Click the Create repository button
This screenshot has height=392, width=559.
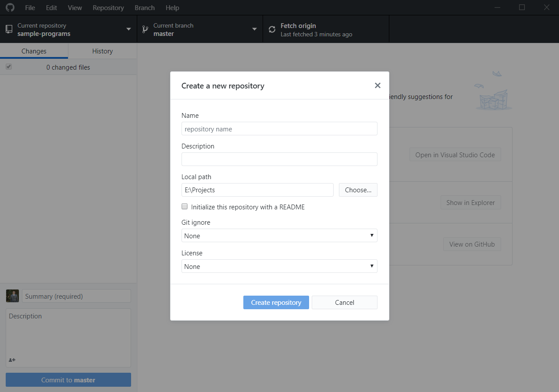tap(276, 302)
